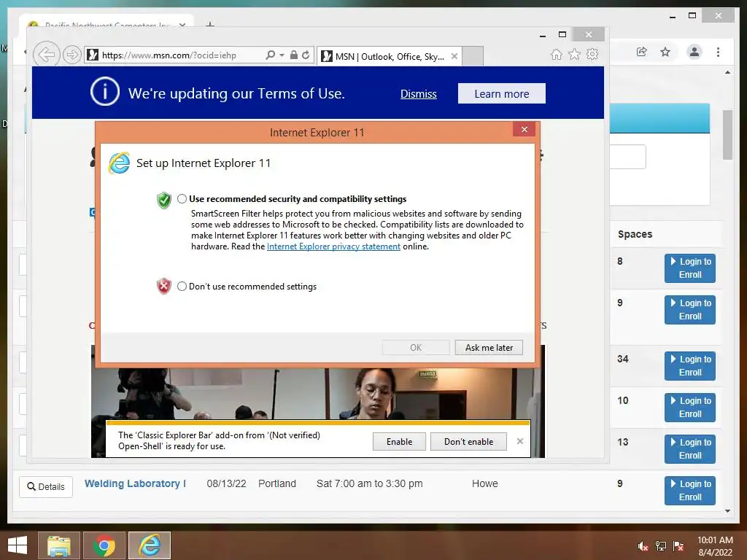Image resolution: width=747 pixels, height=560 pixels.
Task: Click Chrome's share page icon
Action: pyautogui.click(x=642, y=52)
